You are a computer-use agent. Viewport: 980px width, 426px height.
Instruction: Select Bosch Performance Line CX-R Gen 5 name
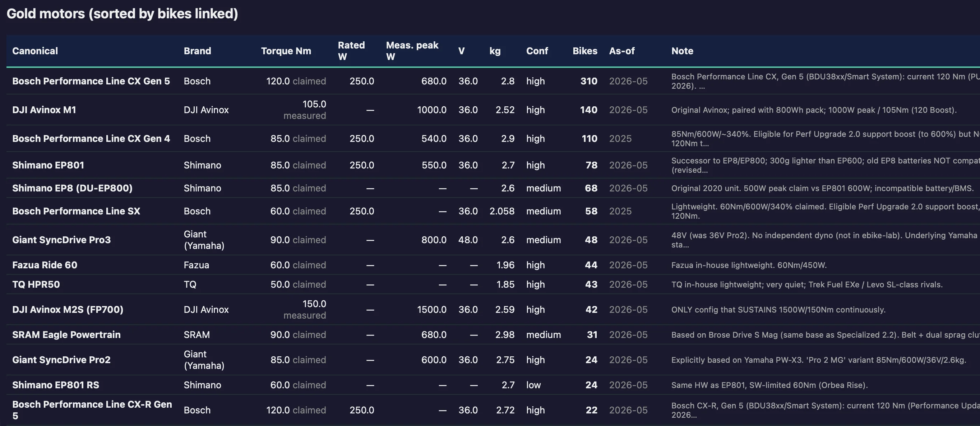92,410
